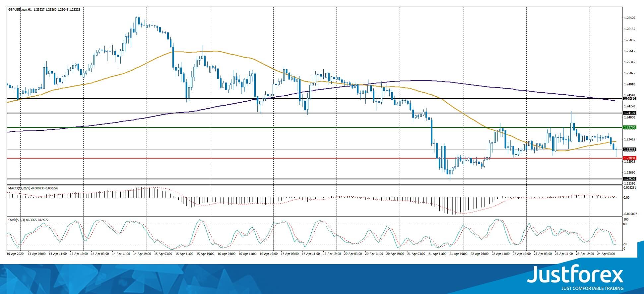Click the 20 Apr 19:00 time label
This screenshot has height=294, width=644.
pos(395,254)
